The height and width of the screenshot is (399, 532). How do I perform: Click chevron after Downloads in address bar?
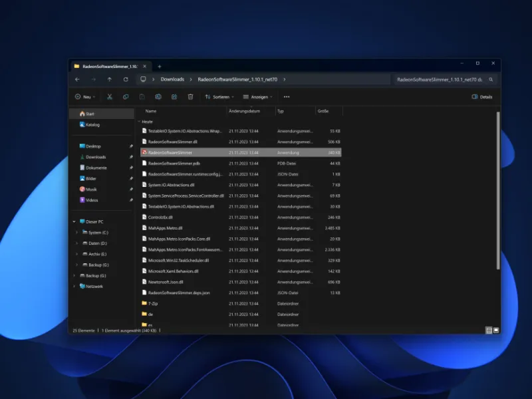point(191,79)
